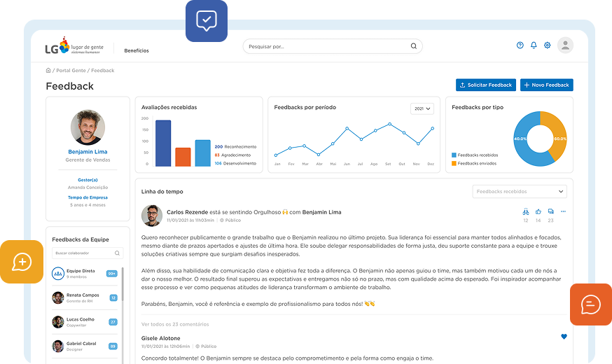The height and width of the screenshot is (364, 612).
Task: Click the search magnifier icon in top bar
Action: [x=414, y=47]
